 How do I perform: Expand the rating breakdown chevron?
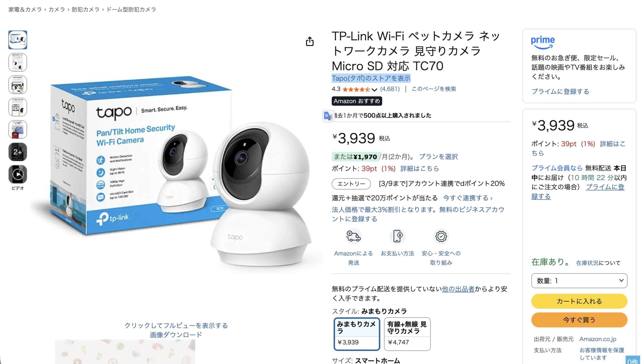[x=374, y=90]
